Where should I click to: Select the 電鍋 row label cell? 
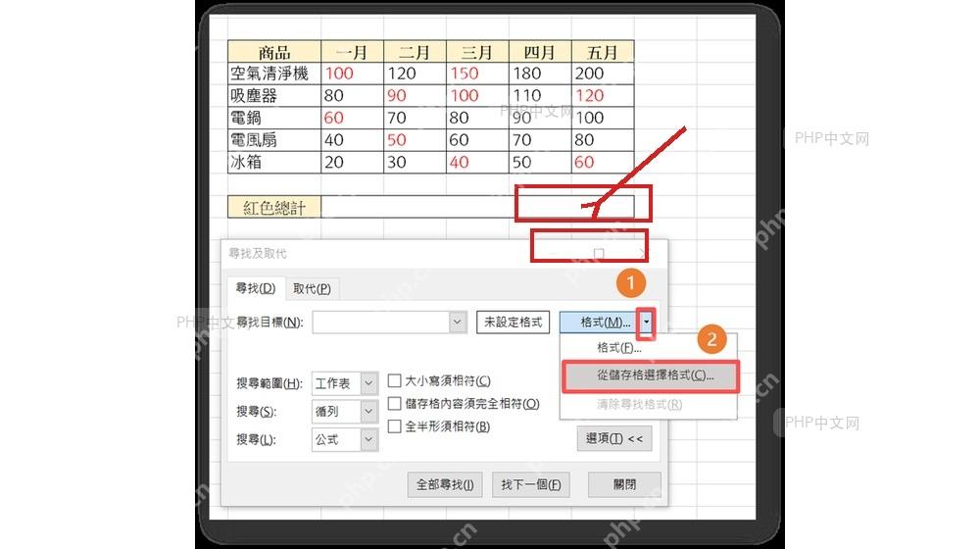coord(274,118)
